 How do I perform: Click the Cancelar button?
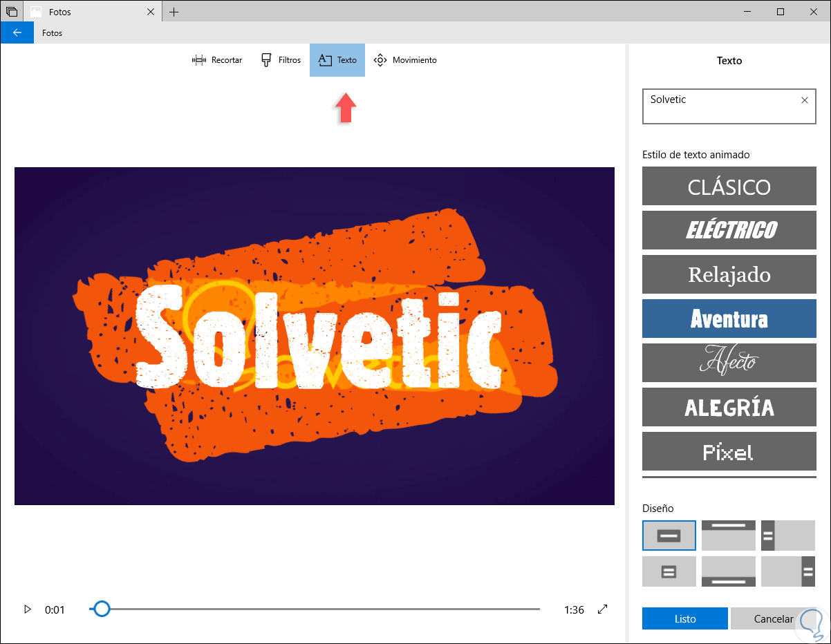coord(774,618)
